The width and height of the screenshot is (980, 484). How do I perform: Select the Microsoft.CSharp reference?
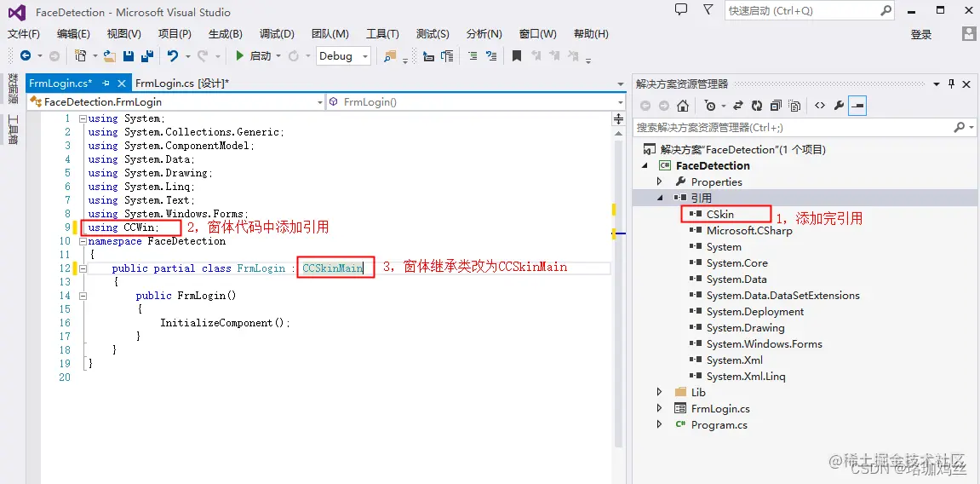pos(749,230)
